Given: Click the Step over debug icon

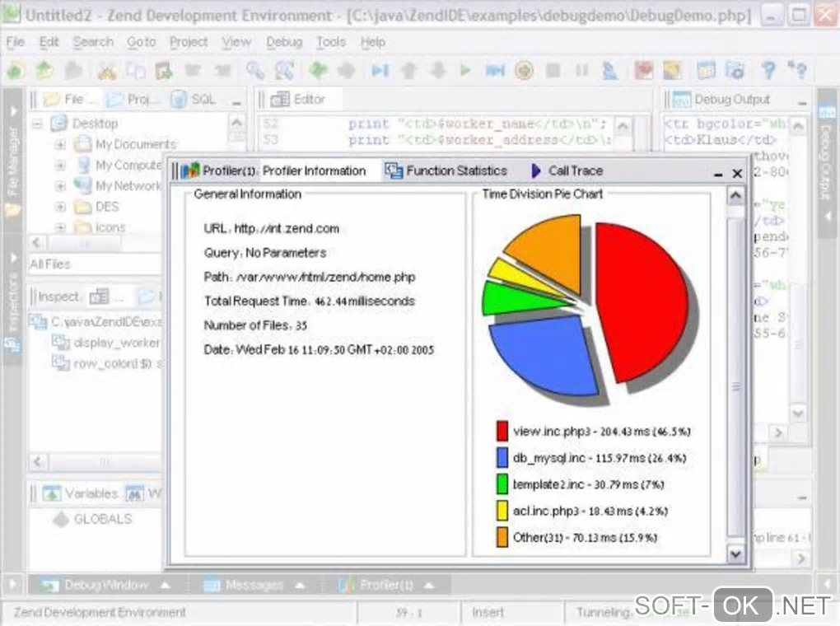Looking at the screenshot, I should [x=495, y=70].
